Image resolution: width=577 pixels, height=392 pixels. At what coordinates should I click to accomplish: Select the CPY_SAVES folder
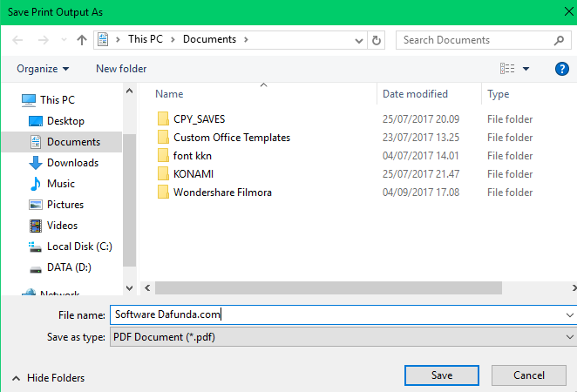tap(199, 119)
